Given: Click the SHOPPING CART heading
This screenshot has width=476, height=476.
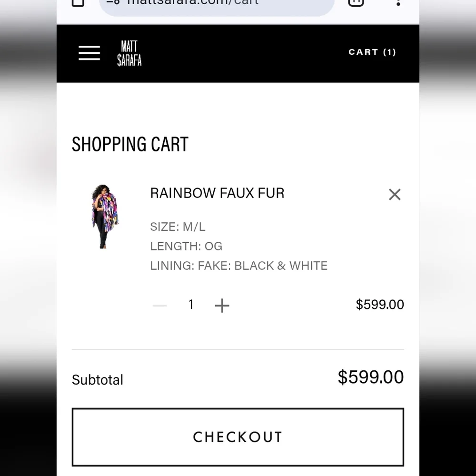Looking at the screenshot, I should point(130,144).
